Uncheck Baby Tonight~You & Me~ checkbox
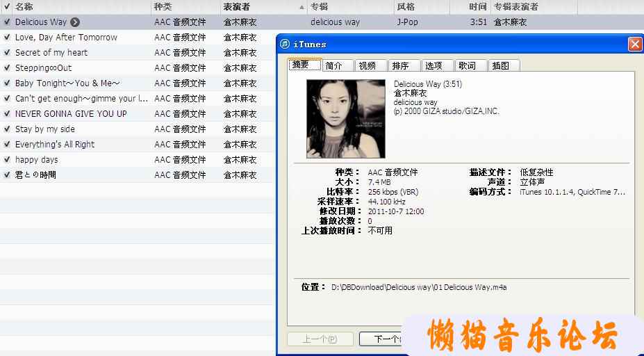Viewport: 644px width, 356px height. tap(6, 83)
